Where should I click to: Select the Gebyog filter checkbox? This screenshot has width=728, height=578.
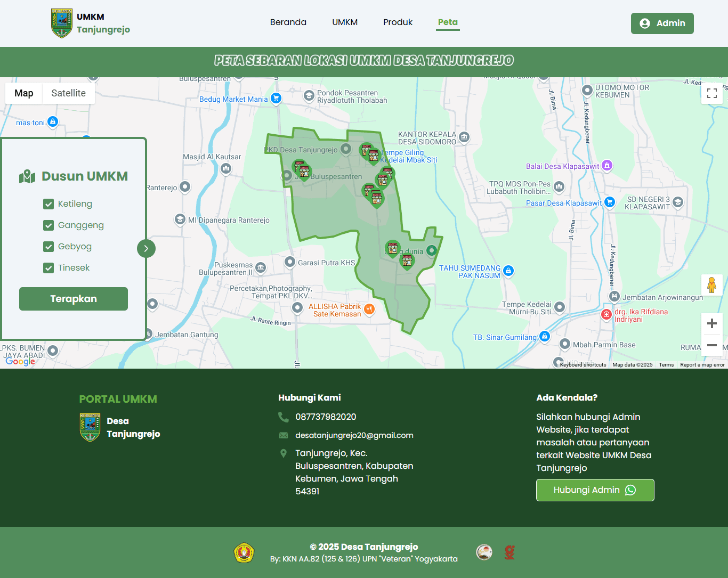[48, 246]
